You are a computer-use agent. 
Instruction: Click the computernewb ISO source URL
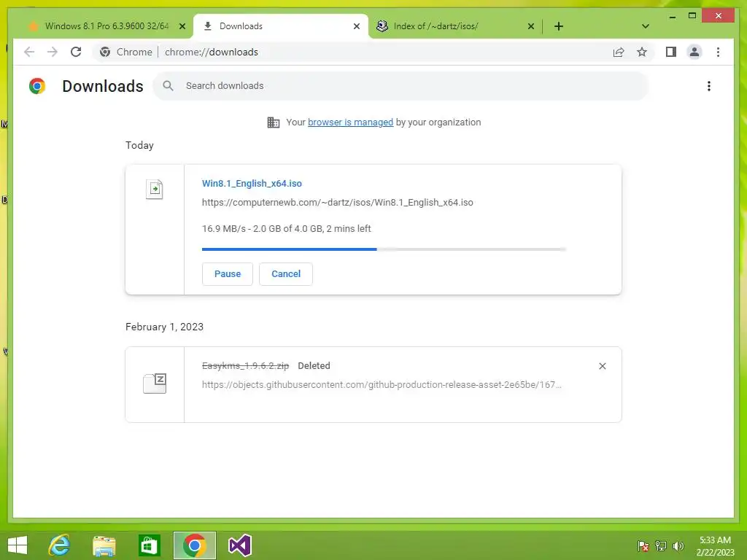337,203
